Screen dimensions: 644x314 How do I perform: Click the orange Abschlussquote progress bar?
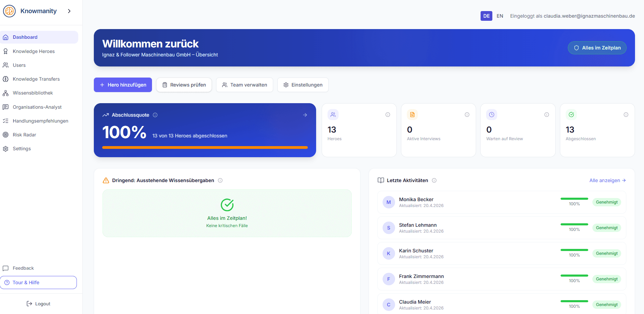(205, 147)
